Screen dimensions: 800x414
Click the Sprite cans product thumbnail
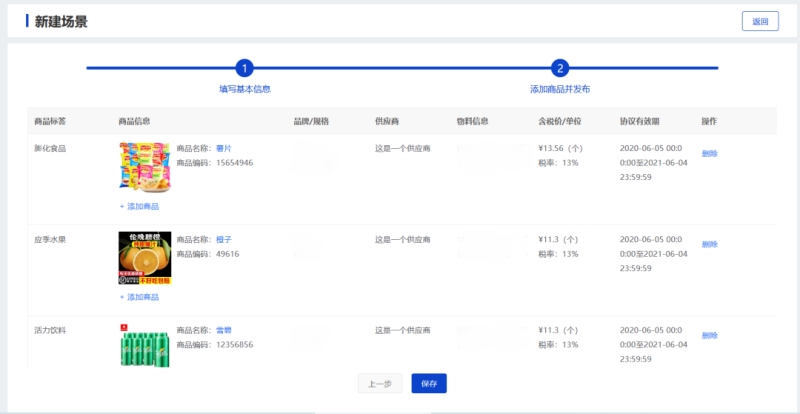click(x=145, y=345)
